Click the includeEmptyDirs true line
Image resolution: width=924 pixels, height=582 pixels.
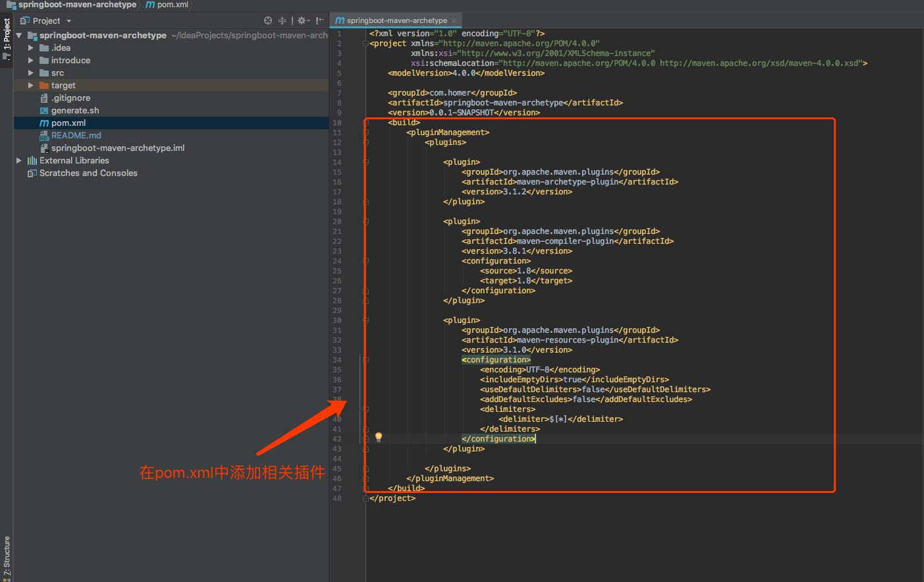click(x=574, y=380)
